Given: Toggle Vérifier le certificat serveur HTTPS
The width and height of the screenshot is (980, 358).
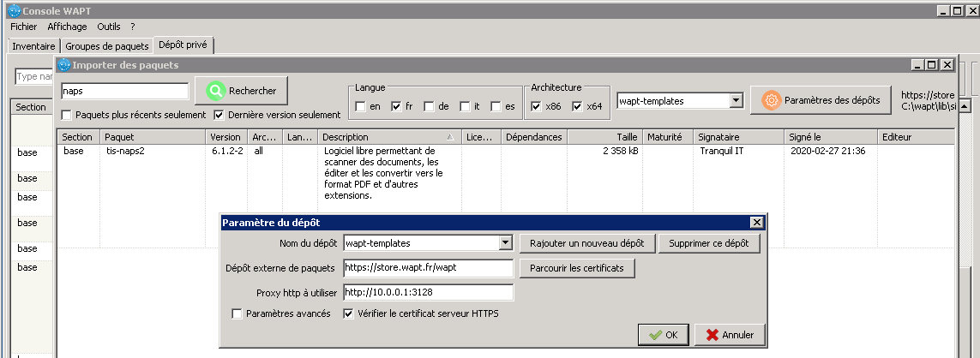Looking at the screenshot, I should pos(349,314).
